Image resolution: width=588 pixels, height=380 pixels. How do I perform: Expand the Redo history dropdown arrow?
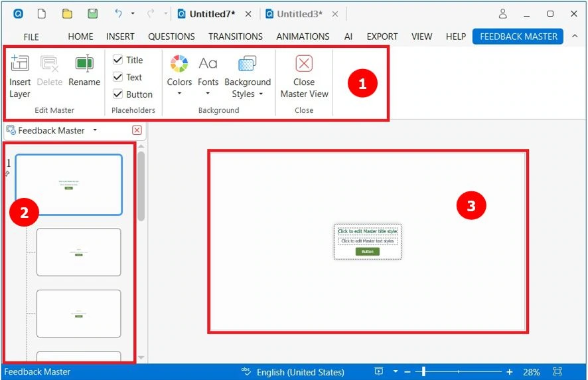pyautogui.click(x=166, y=13)
